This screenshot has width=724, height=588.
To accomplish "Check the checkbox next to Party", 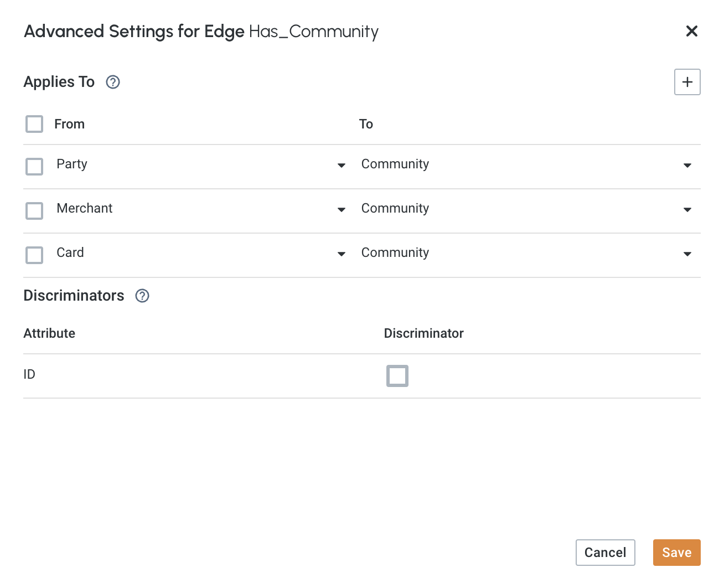I will (x=34, y=166).
